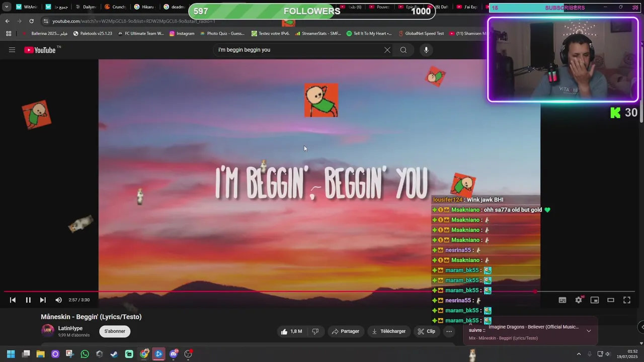This screenshot has height=362, width=644.
Task: Skip to the next video
Action: point(43,300)
